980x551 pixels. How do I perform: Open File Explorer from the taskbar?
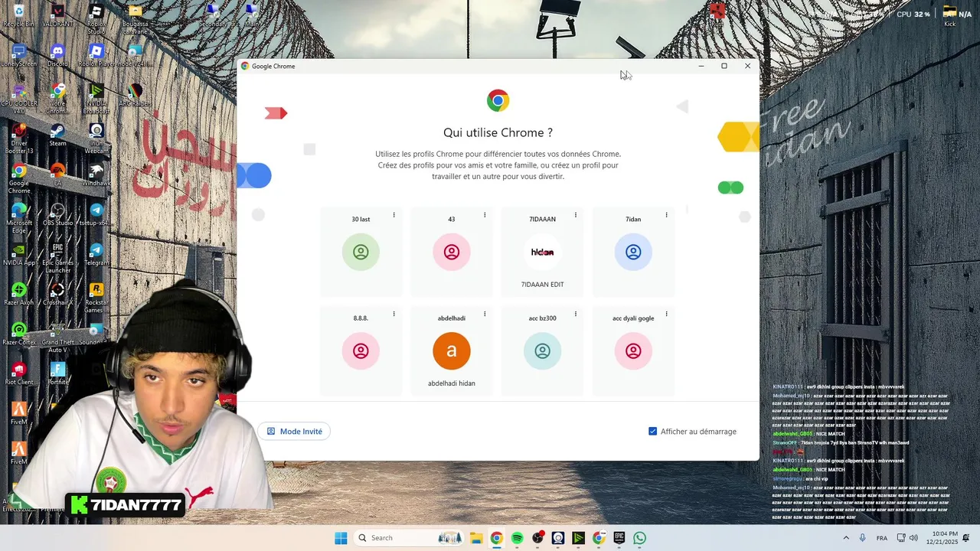point(475,538)
